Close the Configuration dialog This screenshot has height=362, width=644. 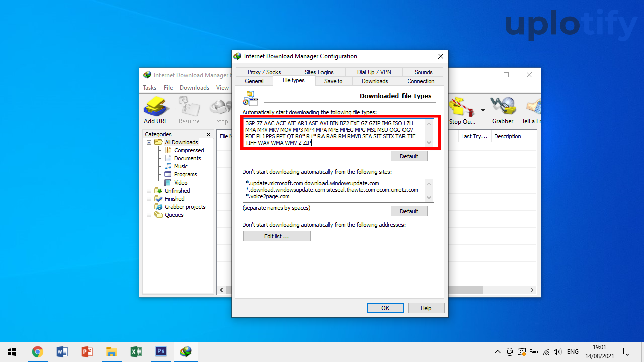[x=441, y=56]
